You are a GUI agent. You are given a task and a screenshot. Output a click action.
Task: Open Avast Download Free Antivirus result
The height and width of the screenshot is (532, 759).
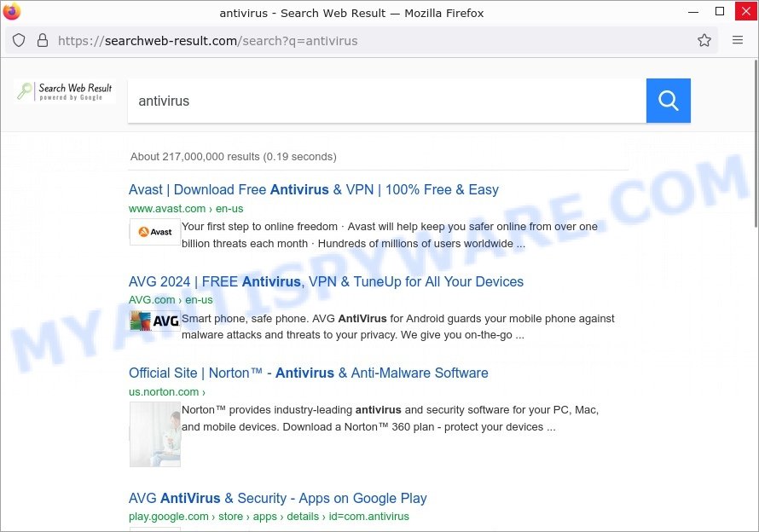(x=314, y=189)
